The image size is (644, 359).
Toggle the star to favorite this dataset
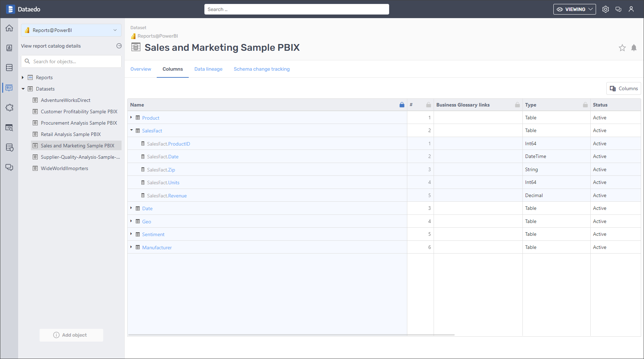[622, 48]
